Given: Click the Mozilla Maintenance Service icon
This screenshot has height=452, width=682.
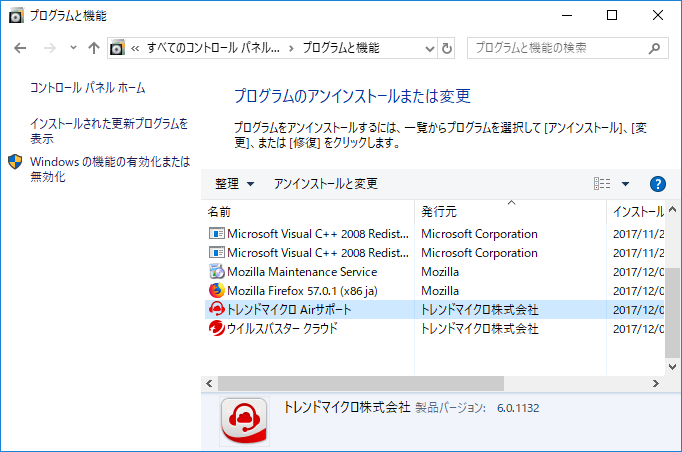Looking at the screenshot, I should [217, 272].
